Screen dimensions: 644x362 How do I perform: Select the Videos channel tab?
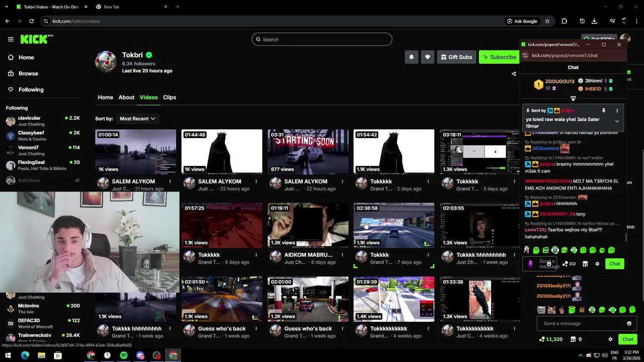[x=148, y=98]
